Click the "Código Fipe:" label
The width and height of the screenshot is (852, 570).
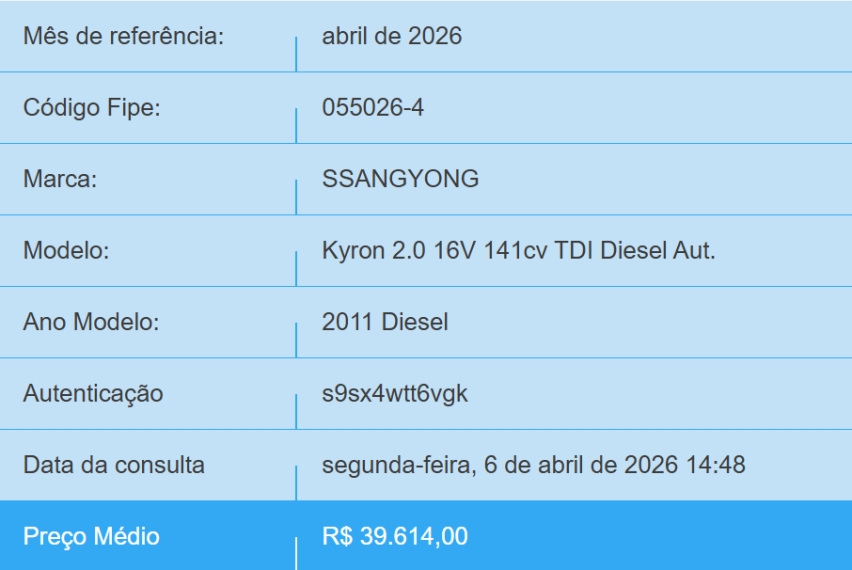click(x=92, y=108)
